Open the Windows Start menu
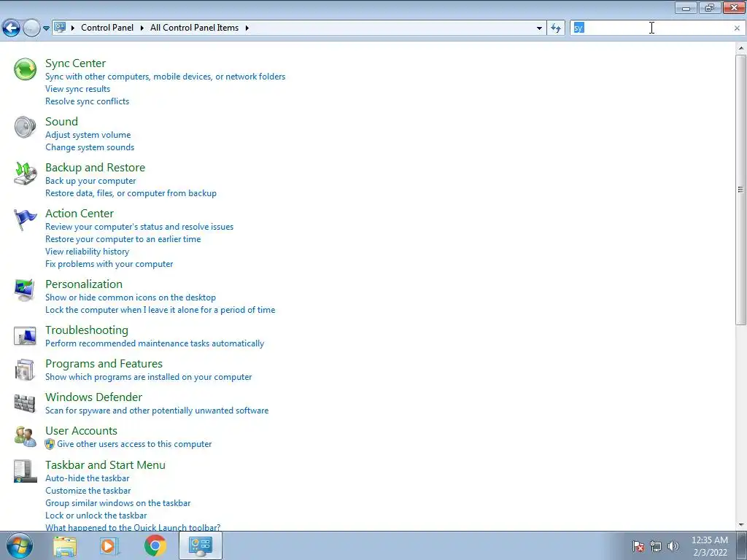The height and width of the screenshot is (560, 747). click(x=19, y=545)
